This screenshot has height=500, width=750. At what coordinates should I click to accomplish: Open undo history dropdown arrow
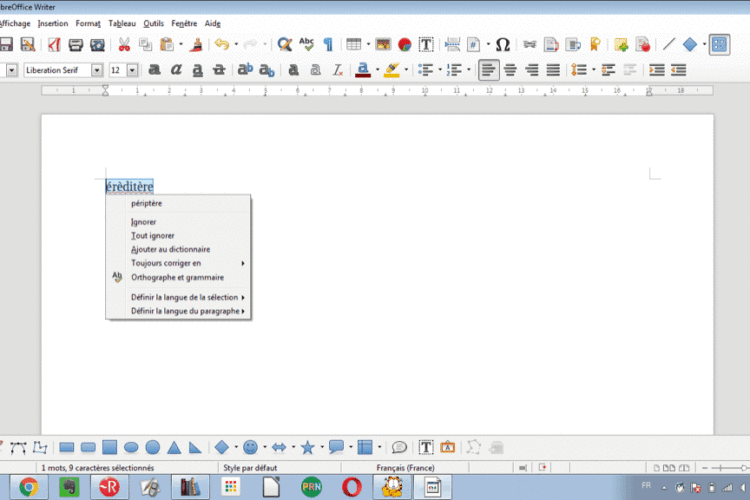[236, 44]
